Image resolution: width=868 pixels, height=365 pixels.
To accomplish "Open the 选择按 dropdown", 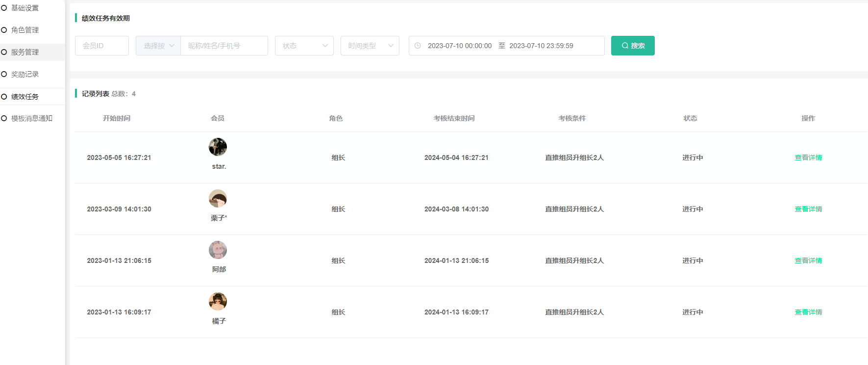I will click(x=158, y=46).
